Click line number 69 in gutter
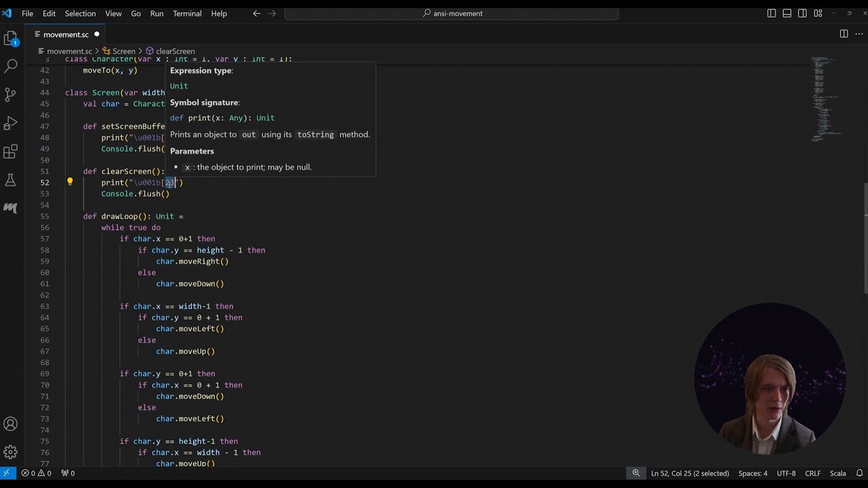 [x=44, y=373]
